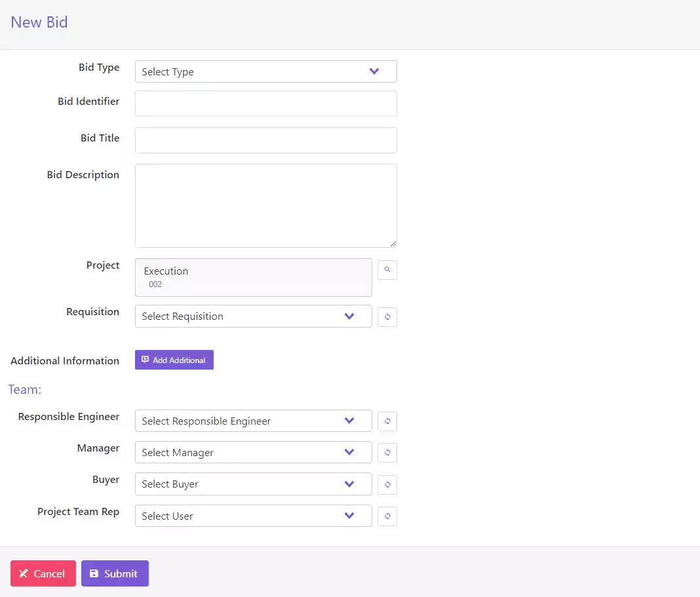Click the Bid Description label
Screen dimensions: 700x597
click(x=83, y=174)
